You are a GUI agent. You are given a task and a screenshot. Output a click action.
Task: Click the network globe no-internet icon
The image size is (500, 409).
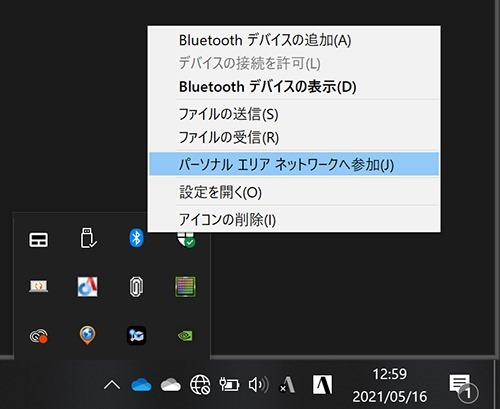(200, 385)
